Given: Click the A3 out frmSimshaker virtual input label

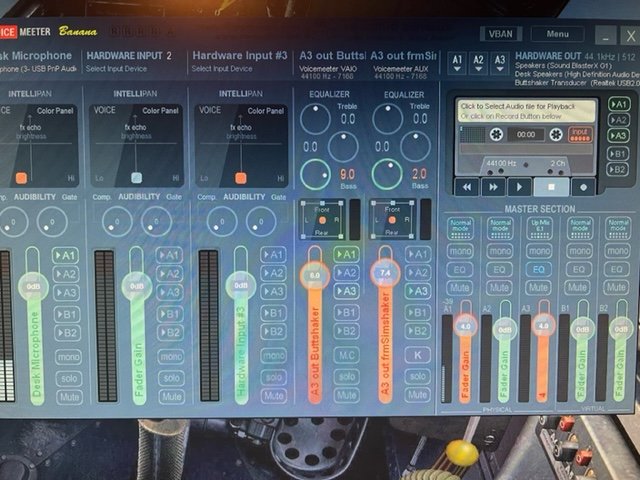Looking at the screenshot, I should click(404, 56).
